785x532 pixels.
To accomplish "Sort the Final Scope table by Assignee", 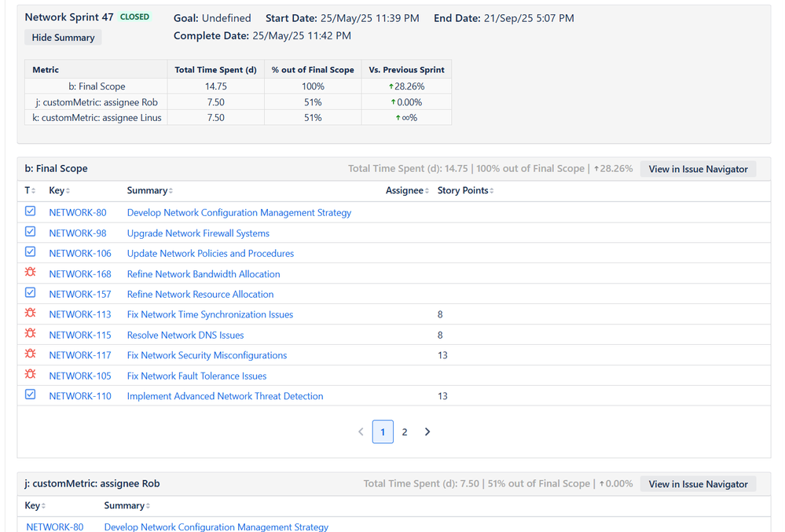I will pyautogui.click(x=407, y=191).
